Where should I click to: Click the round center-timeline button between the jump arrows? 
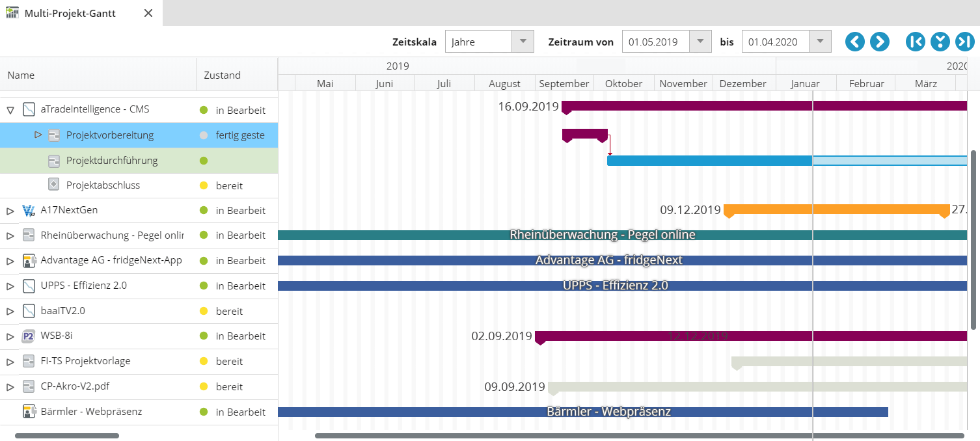tap(940, 42)
